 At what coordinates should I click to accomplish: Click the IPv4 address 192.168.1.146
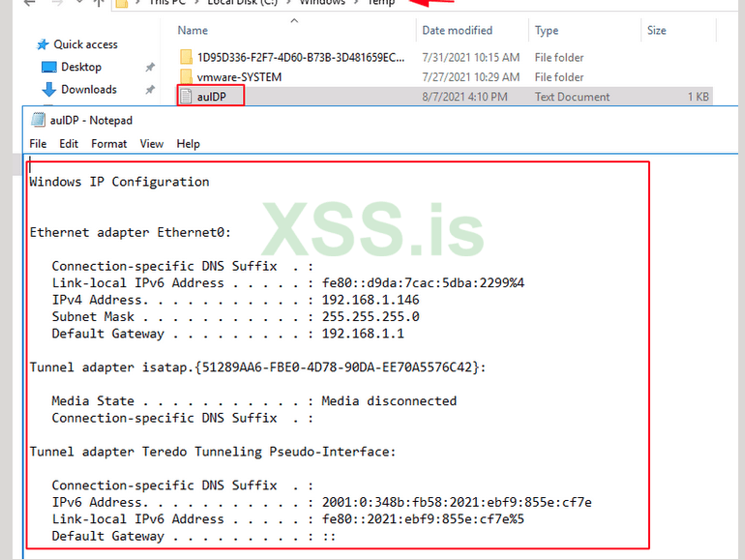(x=371, y=300)
